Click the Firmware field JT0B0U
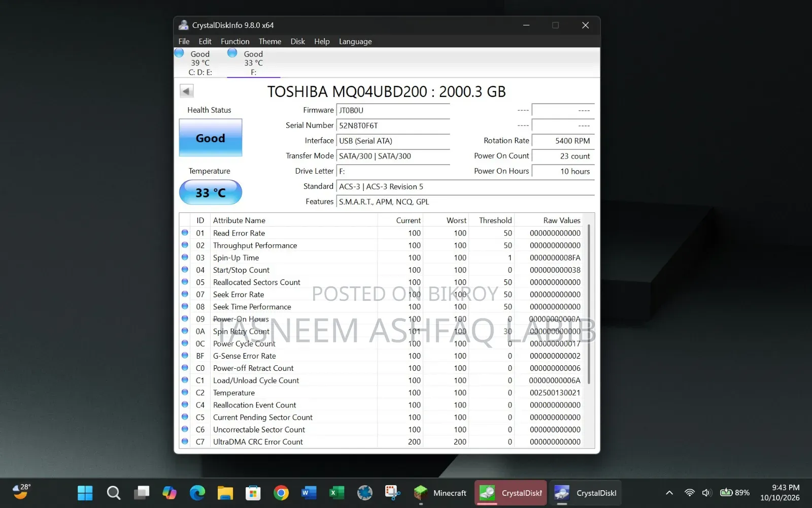The height and width of the screenshot is (508, 812). (393, 110)
